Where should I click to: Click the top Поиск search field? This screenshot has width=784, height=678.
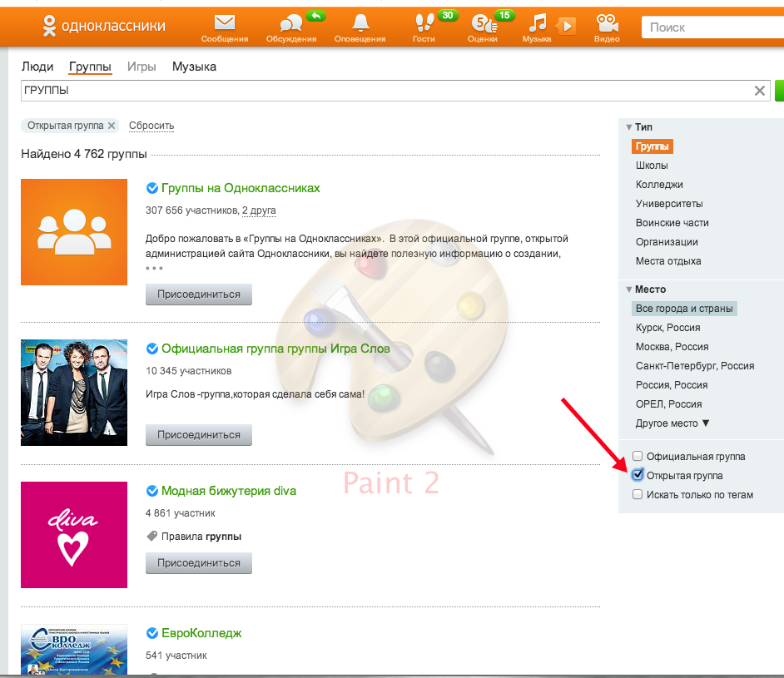[712, 27]
